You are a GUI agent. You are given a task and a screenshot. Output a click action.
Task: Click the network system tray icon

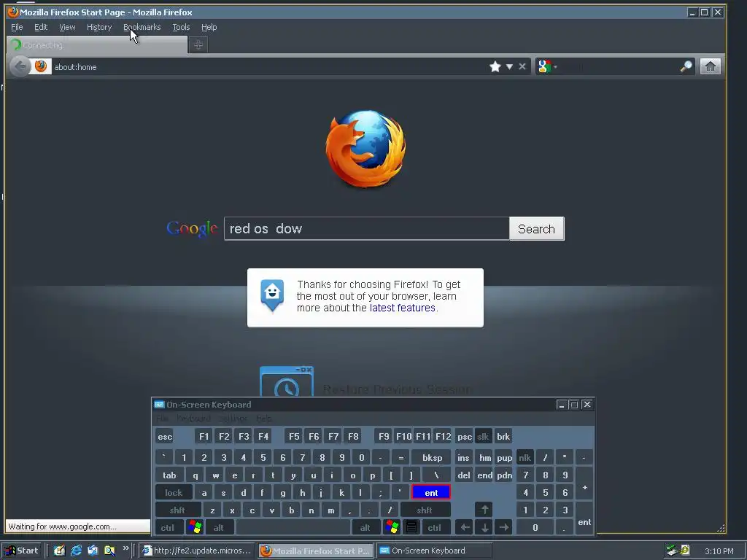[x=672, y=551]
